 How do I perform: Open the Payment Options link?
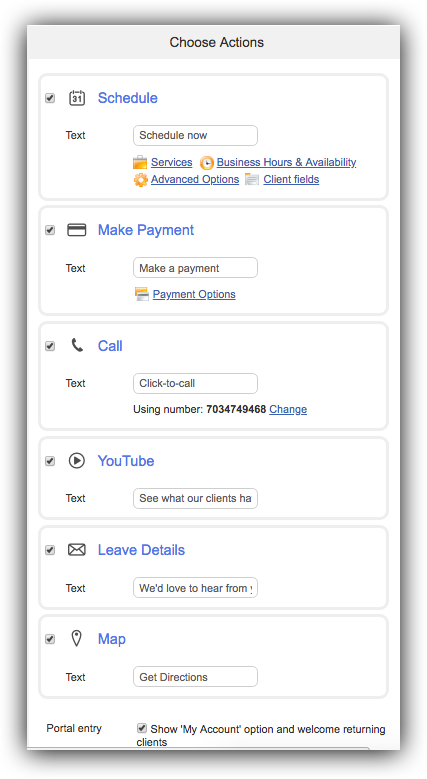(x=194, y=294)
